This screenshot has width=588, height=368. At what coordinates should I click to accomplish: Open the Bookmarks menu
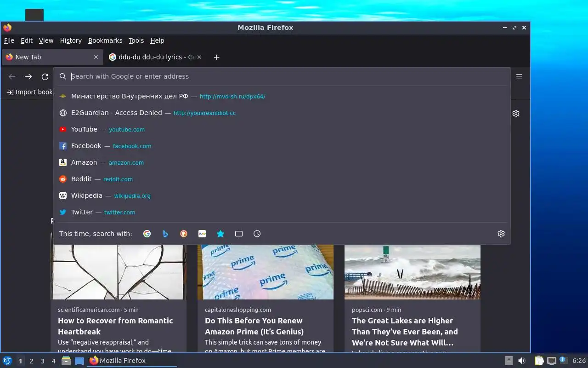click(x=105, y=40)
